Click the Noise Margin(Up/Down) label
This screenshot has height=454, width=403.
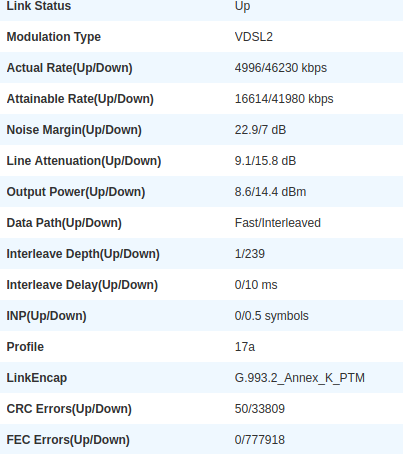pyautogui.click(x=74, y=130)
